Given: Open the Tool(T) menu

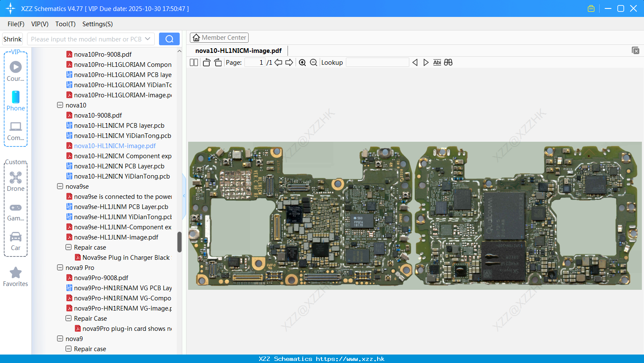Looking at the screenshot, I should click(65, 24).
